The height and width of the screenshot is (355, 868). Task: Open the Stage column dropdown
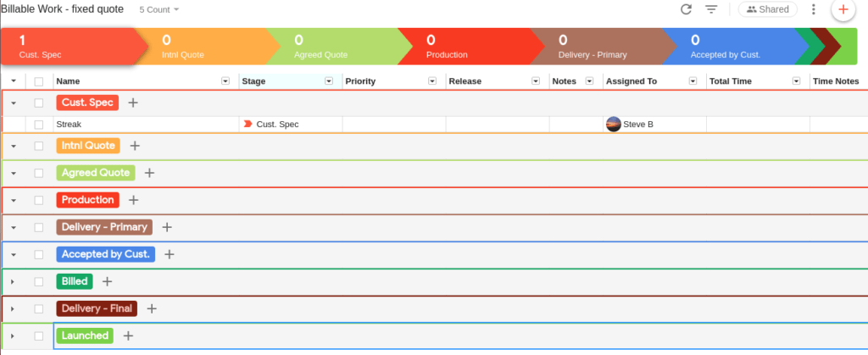pyautogui.click(x=329, y=81)
